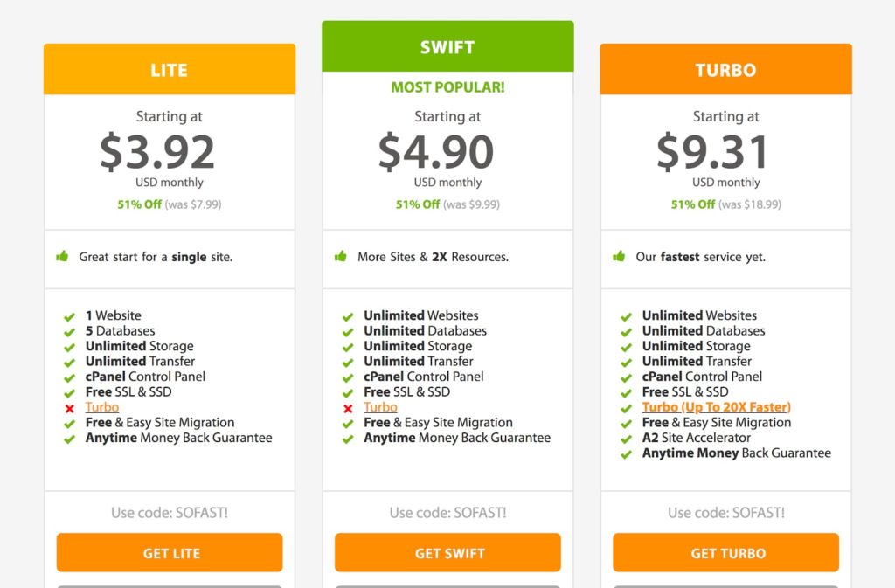Viewport: 895px width, 588px height.
Task: Click the GET LITE button
Action: point(170,553)
